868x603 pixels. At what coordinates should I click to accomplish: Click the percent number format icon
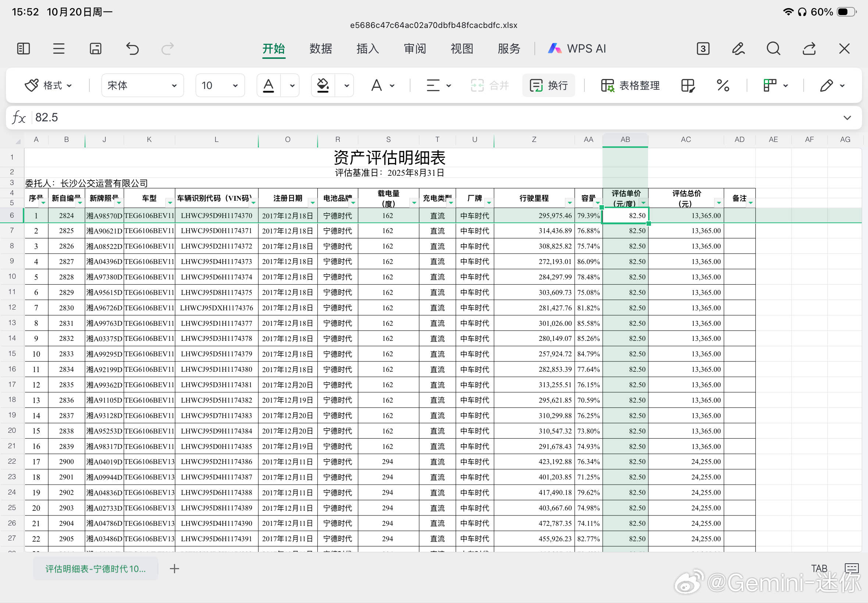[722, 85]
